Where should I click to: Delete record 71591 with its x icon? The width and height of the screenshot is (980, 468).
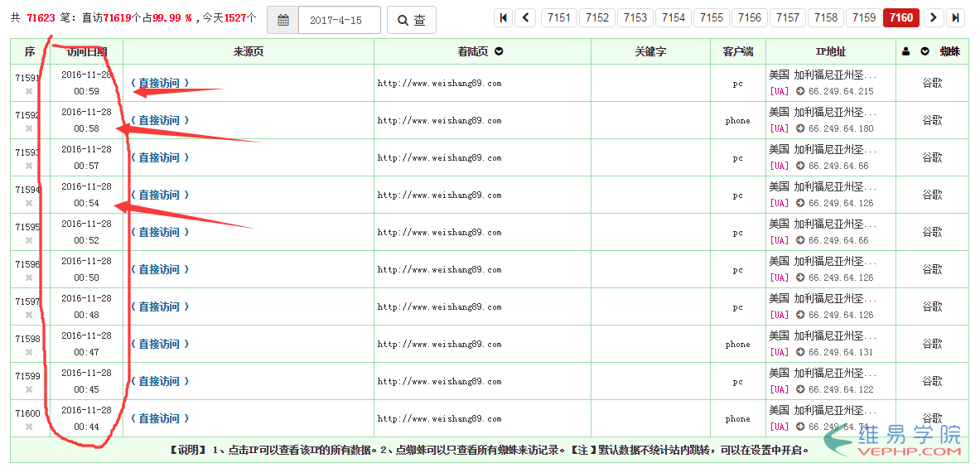click(29, 91)
